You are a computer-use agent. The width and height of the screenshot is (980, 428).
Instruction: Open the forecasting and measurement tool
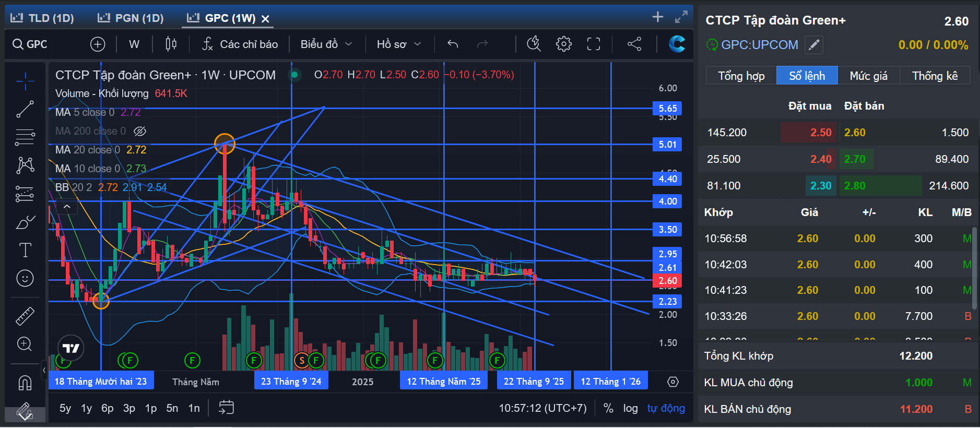point(25,194)
